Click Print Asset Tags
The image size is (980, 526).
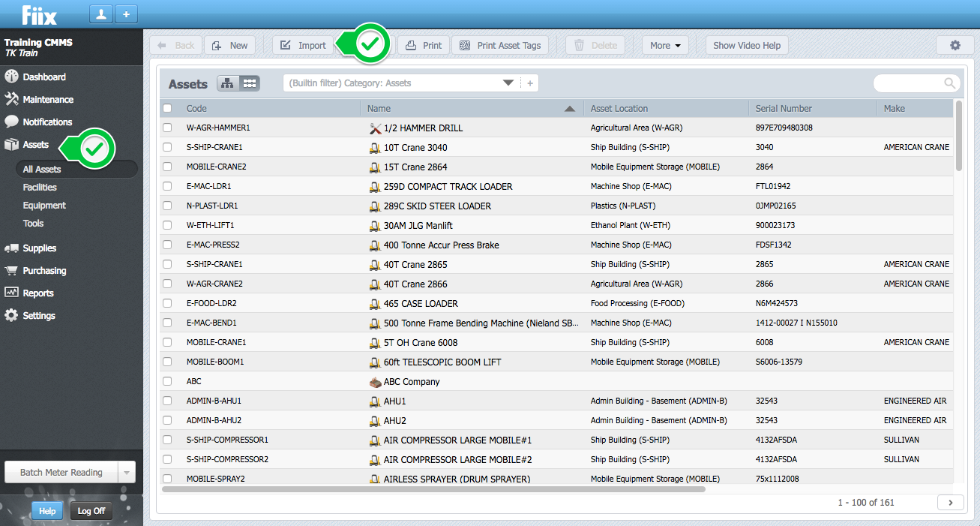(x=500, y=45)
